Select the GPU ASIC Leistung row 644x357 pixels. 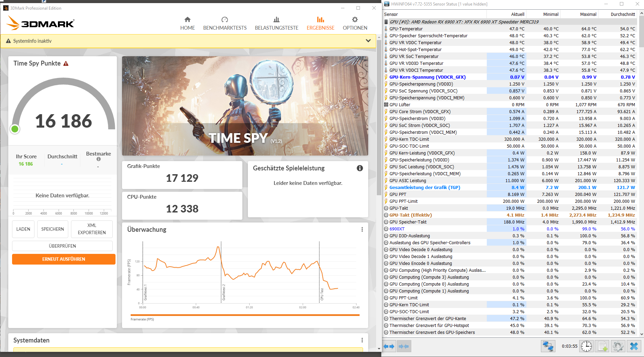coord(510,180)
